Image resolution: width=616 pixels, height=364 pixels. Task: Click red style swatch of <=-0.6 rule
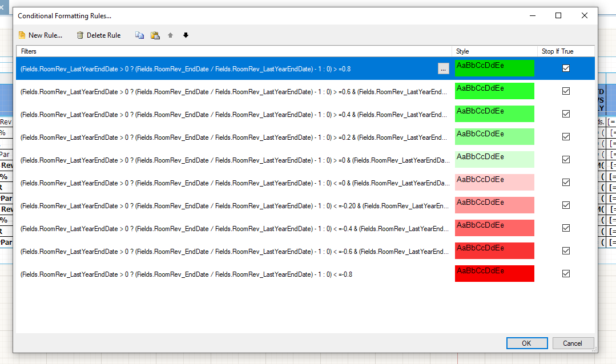click(x=494, y=250)
